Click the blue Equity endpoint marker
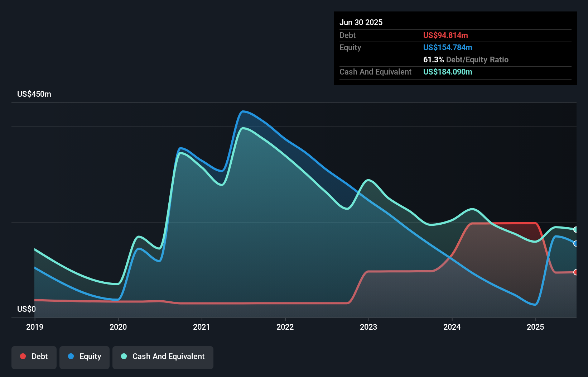This screenshot has height=377, width=588. (575, 244)
